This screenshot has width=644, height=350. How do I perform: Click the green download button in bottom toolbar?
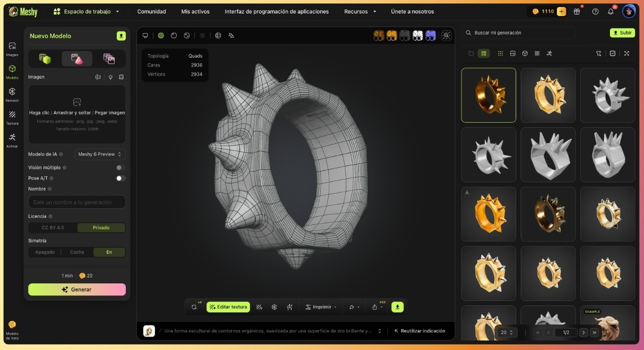397,307
